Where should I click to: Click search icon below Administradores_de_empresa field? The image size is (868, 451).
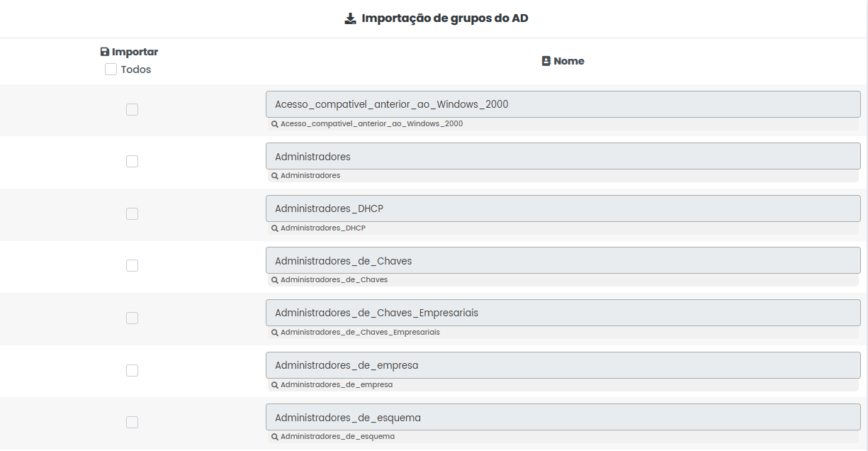point(275,385)
